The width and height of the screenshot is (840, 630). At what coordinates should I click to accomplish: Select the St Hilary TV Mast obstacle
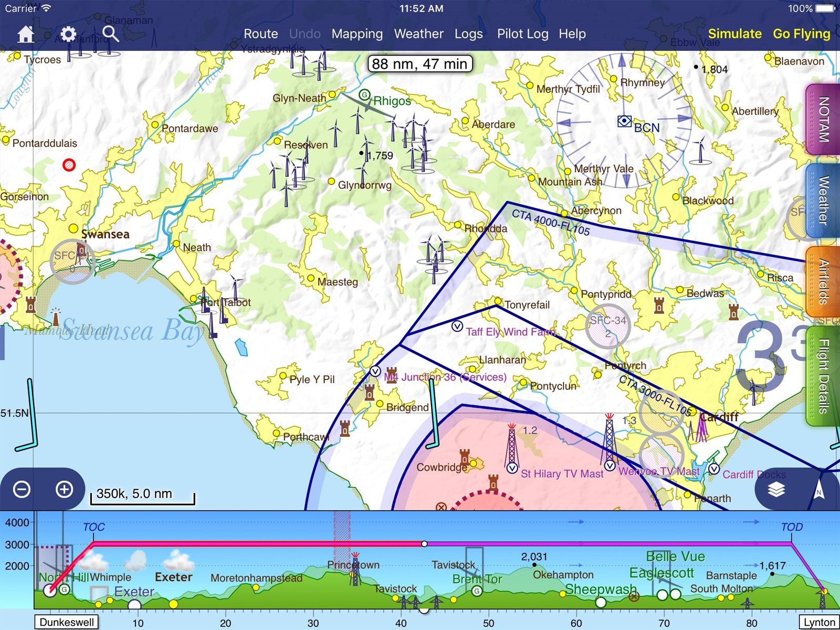512,447
